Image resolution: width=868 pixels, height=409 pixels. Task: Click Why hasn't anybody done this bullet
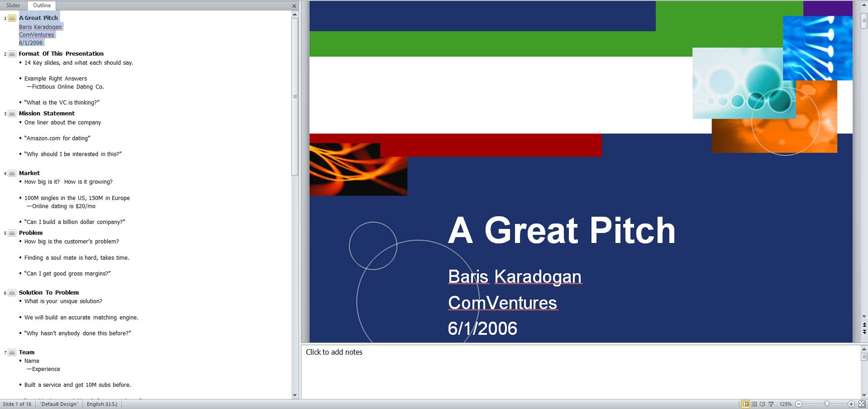[x=78, y=333]
